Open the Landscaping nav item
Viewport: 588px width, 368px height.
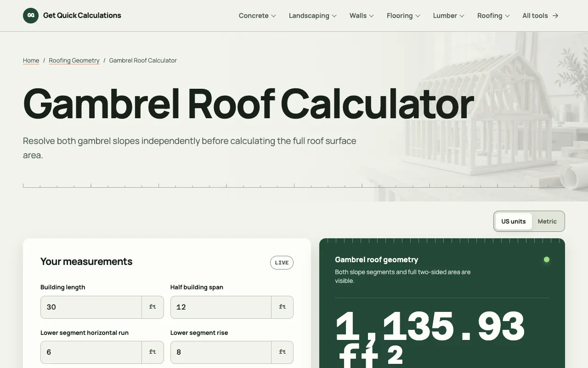pos(313,16)
